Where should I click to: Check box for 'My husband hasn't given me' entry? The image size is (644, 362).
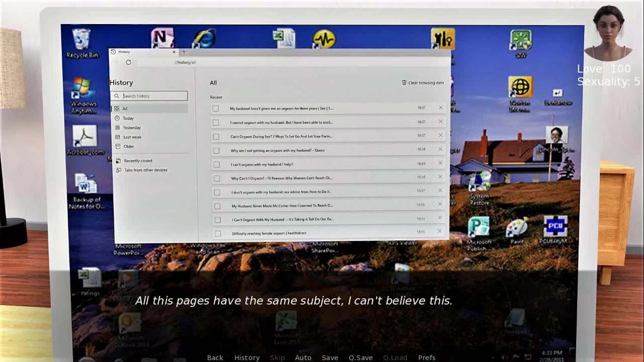click(x=215, y=109)
